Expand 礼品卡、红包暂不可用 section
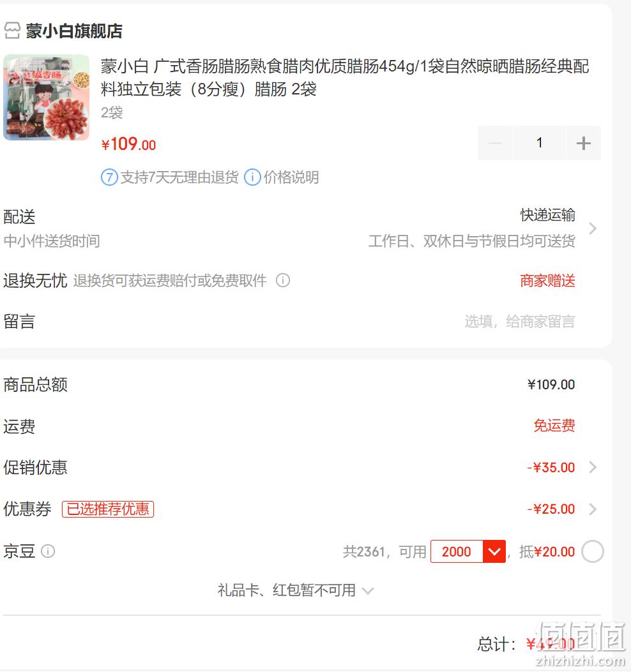Viewport: 631px width, 672px height. click(x=296, y=590)
